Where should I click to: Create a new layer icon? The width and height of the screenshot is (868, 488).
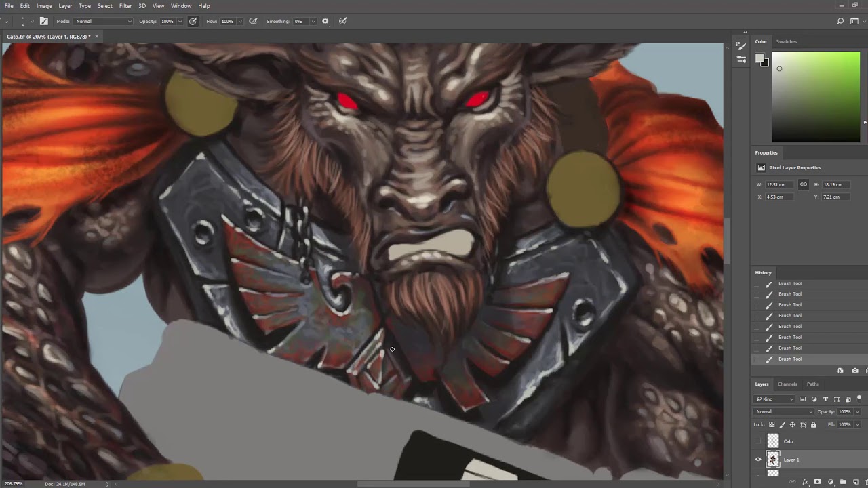pos(855,482)
